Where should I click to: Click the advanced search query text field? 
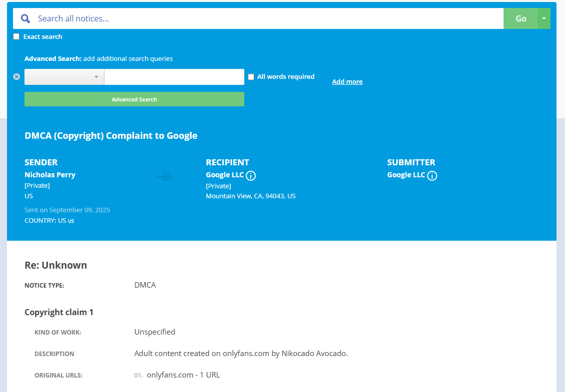tap(174, 77)
